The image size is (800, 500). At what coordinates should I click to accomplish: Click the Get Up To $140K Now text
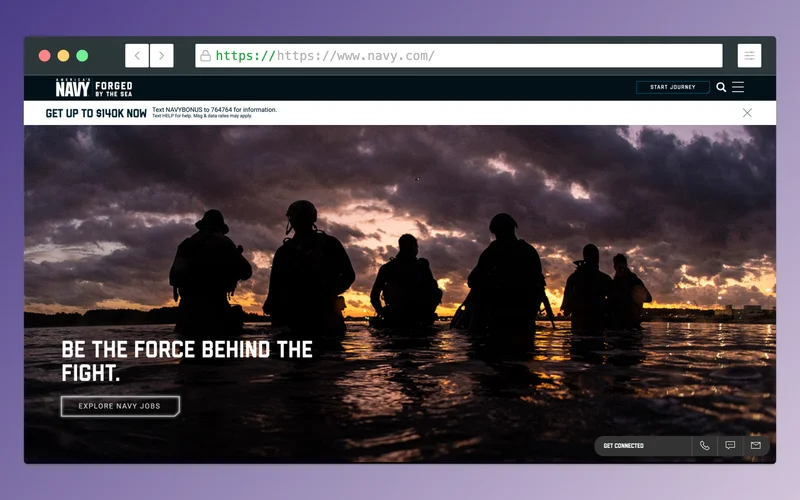tap(96, 113)
